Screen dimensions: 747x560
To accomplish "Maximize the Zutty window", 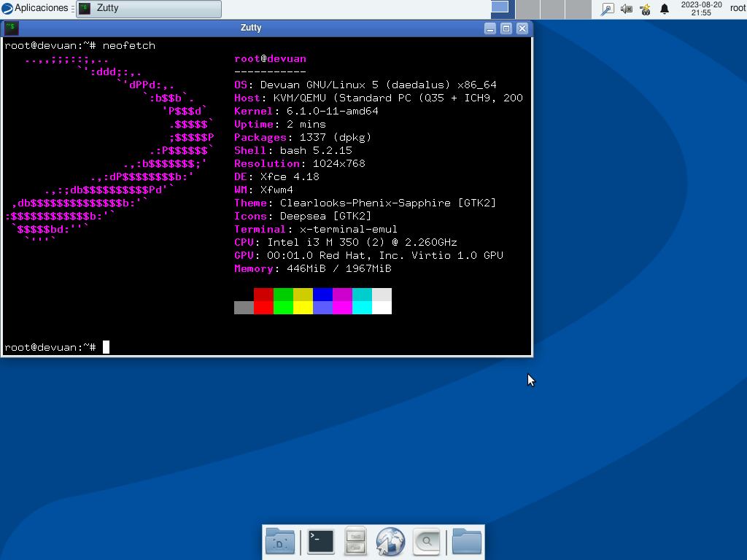I will point(506,28).
